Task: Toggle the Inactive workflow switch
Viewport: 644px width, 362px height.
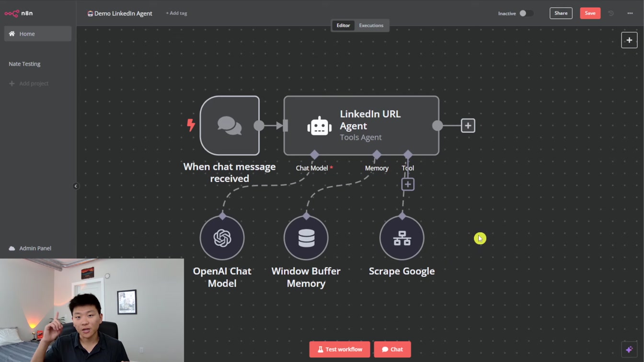Action: pos(526,13)
